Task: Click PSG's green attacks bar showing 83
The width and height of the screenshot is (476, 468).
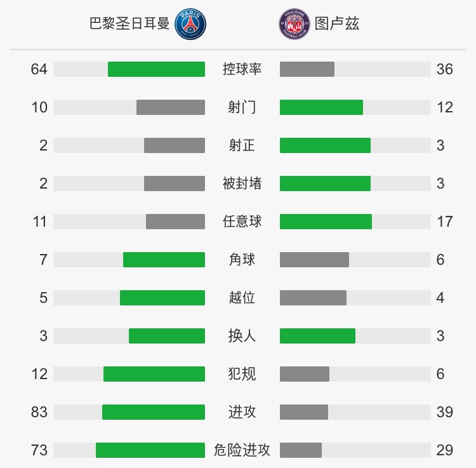Action: [154, 412]
